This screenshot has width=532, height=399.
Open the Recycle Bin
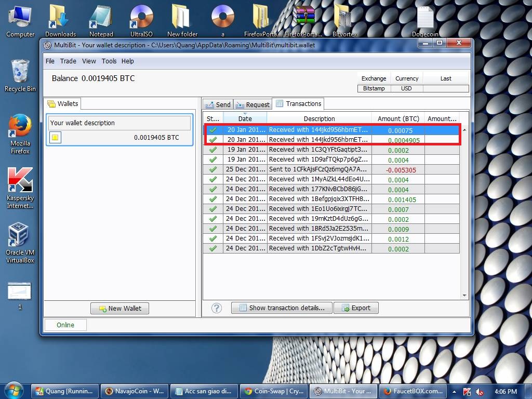(x=20, y=75)
